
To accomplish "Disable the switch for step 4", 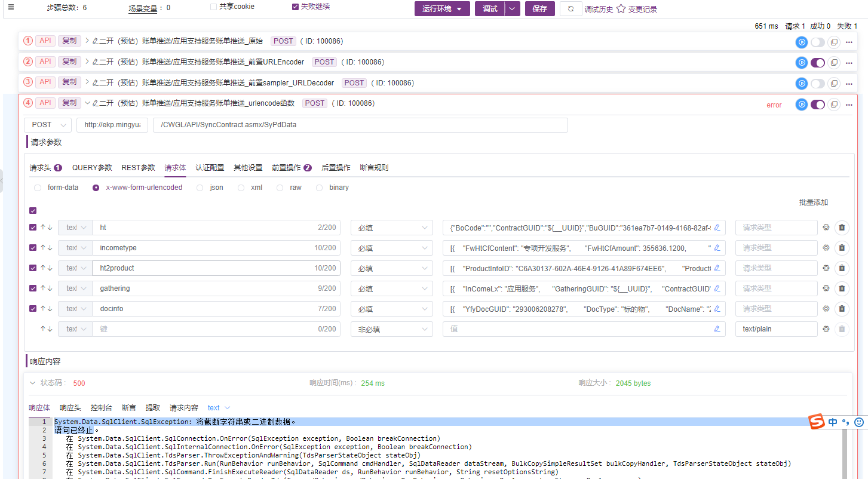I will click(818, 105).
